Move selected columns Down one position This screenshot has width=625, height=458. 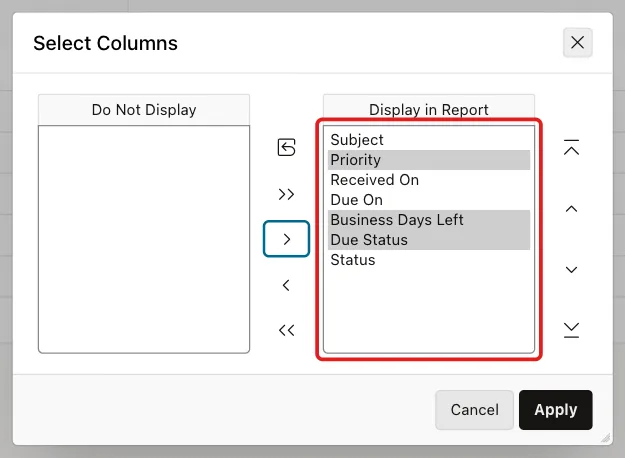point(571,270)
